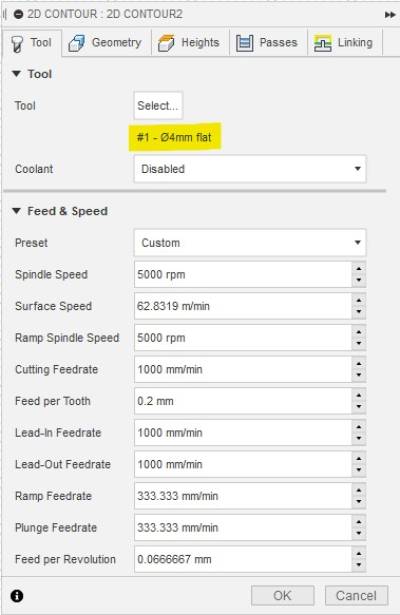Increase Plunge Feedrate with up arrow
The width and height of the screenshot is (400, 615).
[x=359, y=522]
